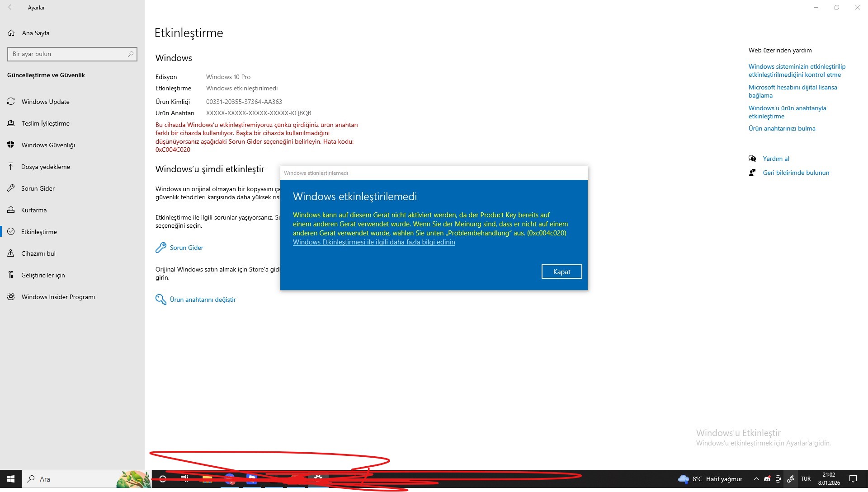Open the Windows Ink pen tray icon

(791, 479)
